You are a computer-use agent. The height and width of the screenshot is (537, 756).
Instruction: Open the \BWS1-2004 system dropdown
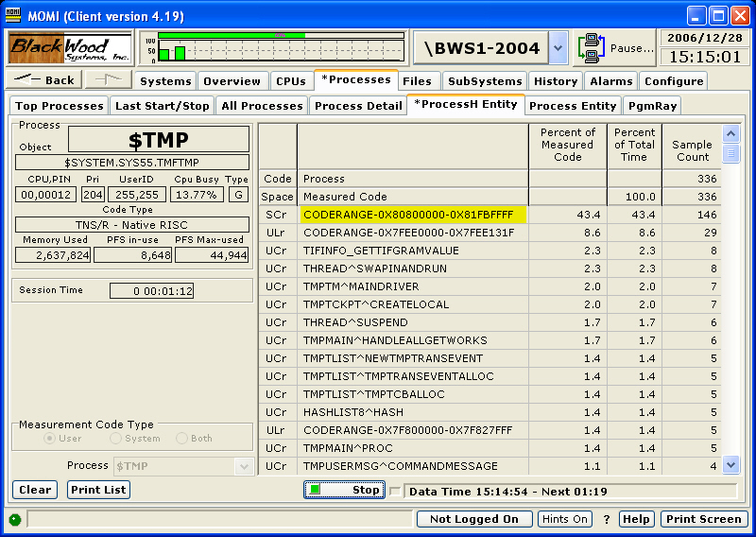coord(558,48)
